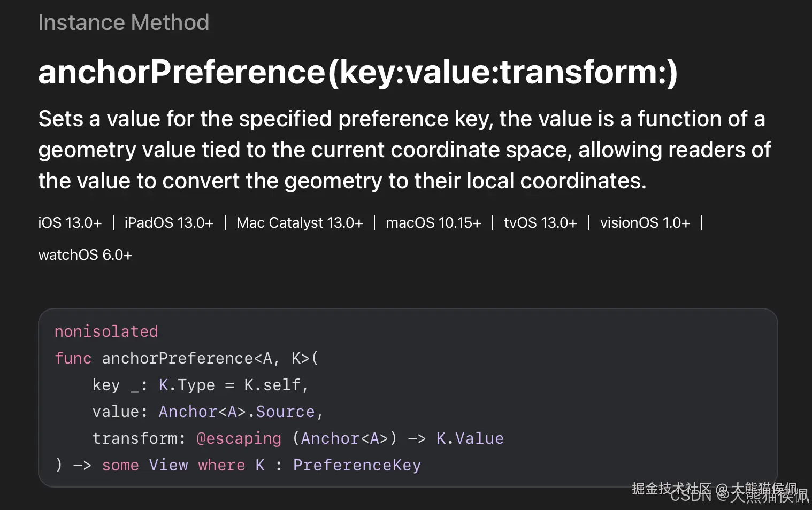
Task: Follow the K.Value return type link
Action: 470,439
